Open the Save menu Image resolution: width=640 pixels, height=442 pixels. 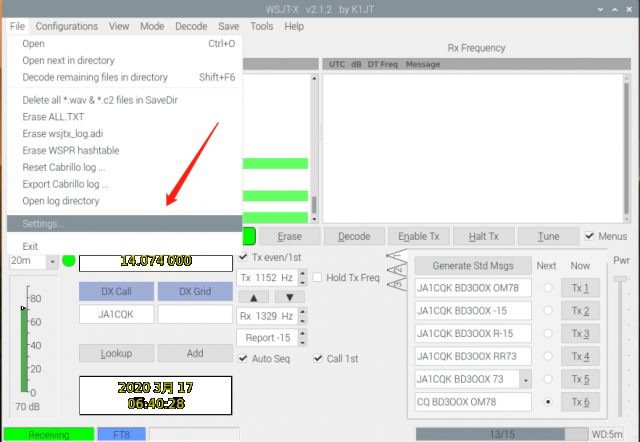pyautogui.click(x=229, y=27)
